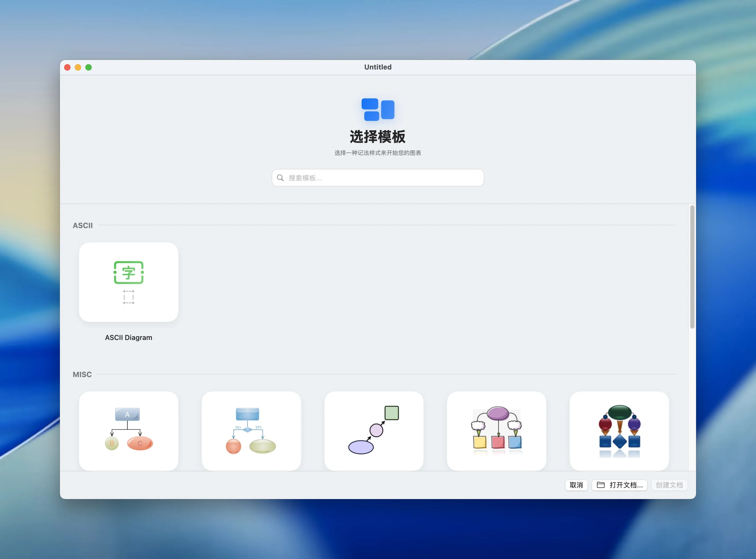Minimize the Untitled window with yellow button
This screenshot has width=756, height=559.
pyautogui.click(x=78, y=67)
